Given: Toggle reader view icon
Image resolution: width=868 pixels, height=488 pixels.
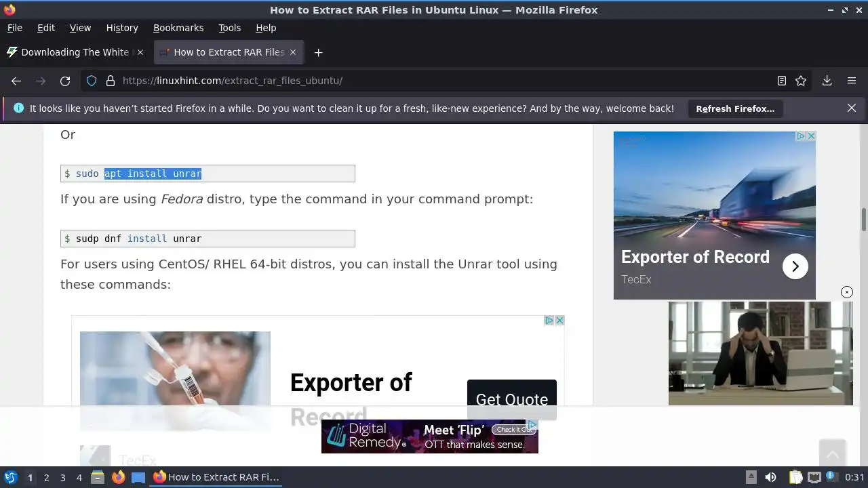Looking at the screenshot, I should [782, 81].
